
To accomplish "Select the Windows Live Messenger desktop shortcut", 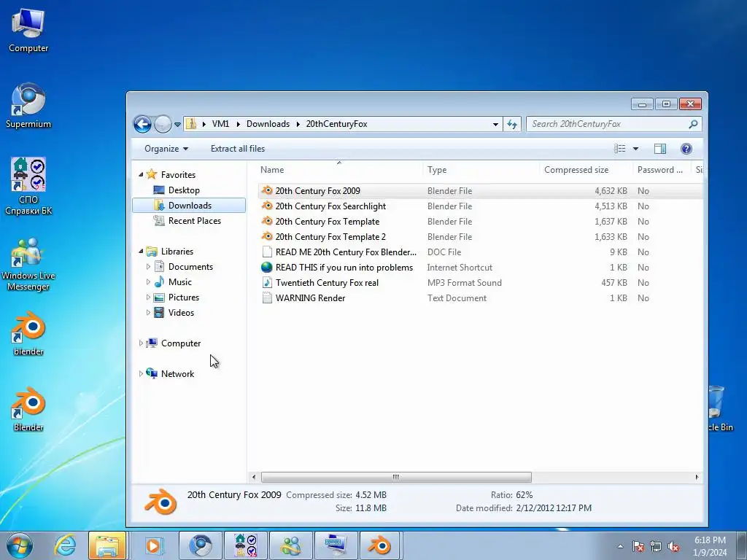I will coord(28,264).
